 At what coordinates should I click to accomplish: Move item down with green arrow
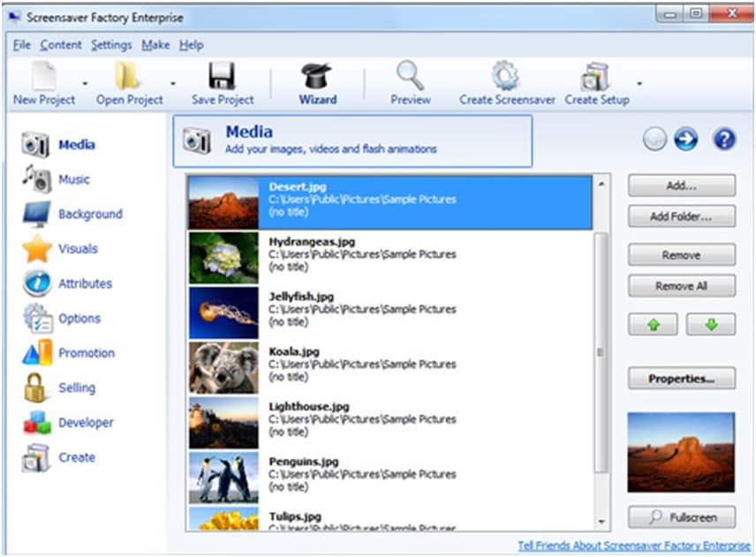[x=711, y=325]
